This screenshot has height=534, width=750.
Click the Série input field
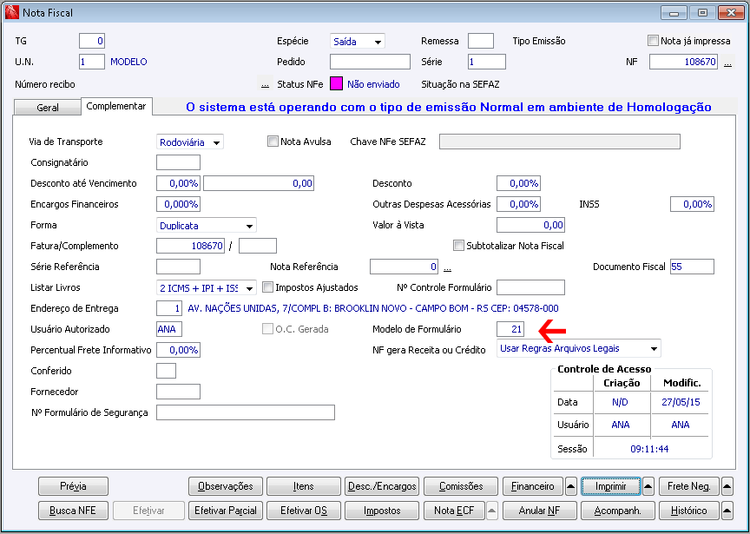pyautogui.click(x=487, y=62)
